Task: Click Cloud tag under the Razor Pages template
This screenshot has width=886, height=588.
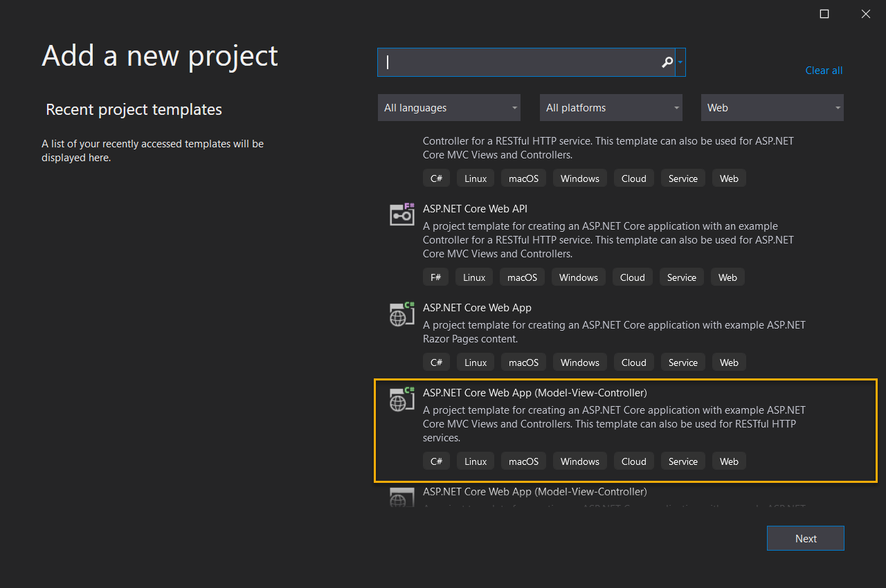Action: [x=634, y=362]
